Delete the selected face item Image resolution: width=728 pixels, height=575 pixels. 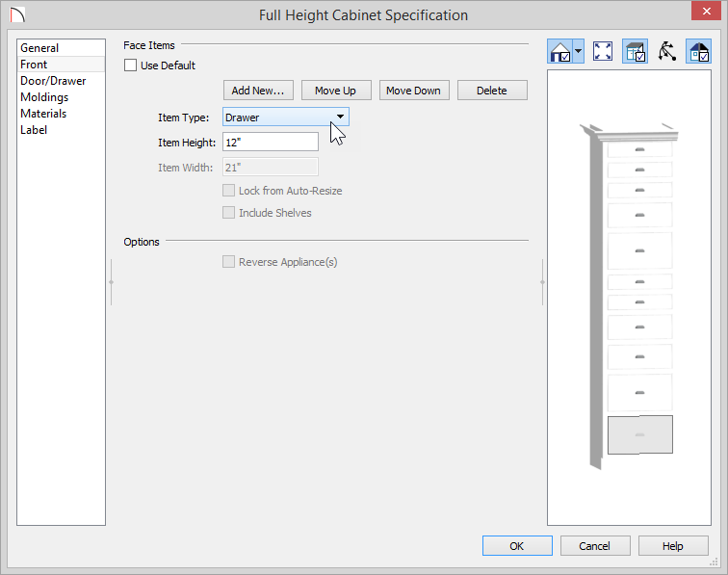pos(492,91)
